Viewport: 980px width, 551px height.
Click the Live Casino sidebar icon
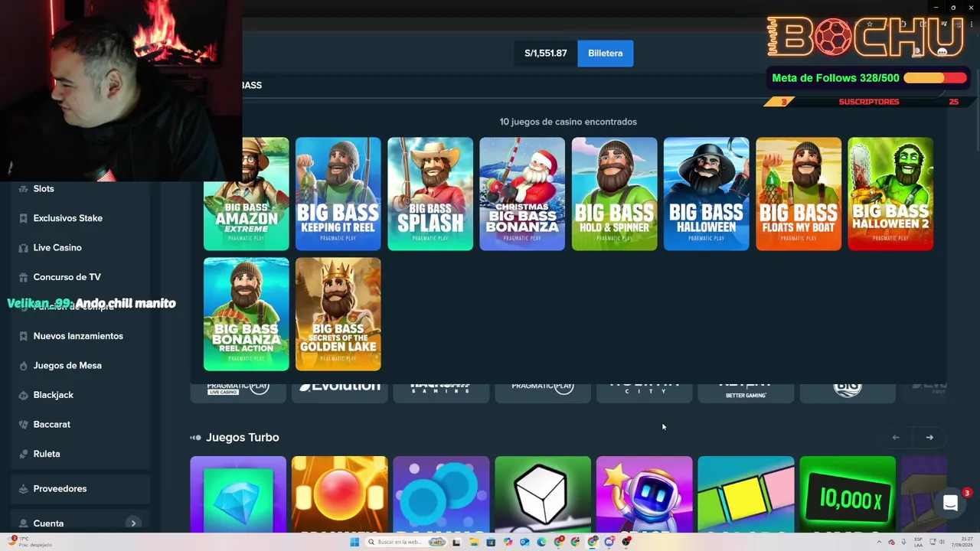23,248
